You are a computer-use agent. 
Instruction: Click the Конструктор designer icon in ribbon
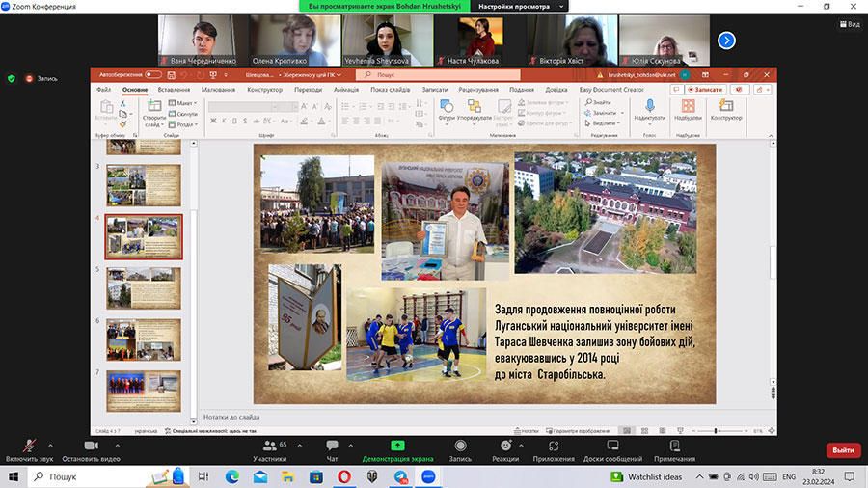[726, 105]
